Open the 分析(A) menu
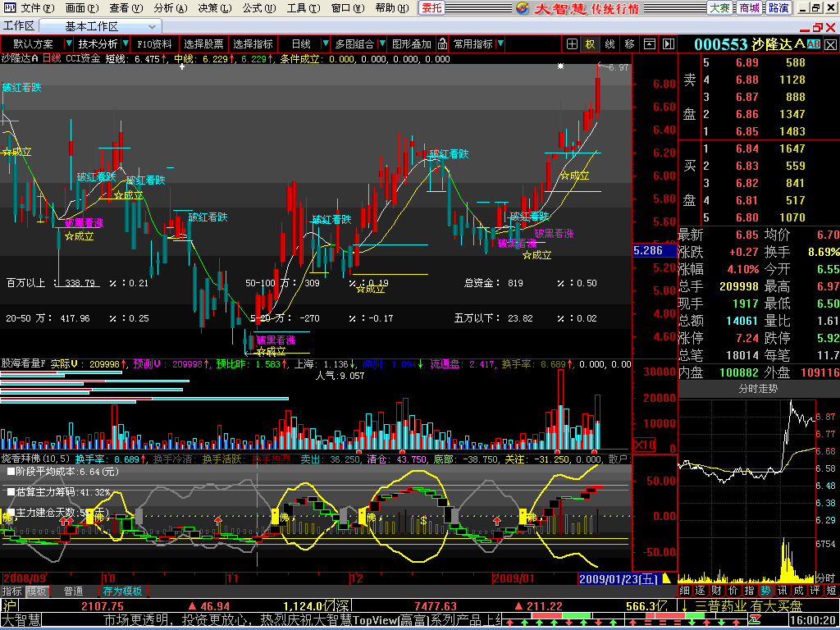This screenshot has width=840, height=630. click(x=171, y=8)
